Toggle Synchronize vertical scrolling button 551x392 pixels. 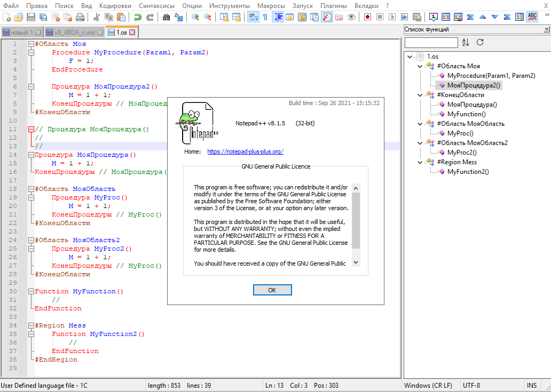click(x=224, y=17)
